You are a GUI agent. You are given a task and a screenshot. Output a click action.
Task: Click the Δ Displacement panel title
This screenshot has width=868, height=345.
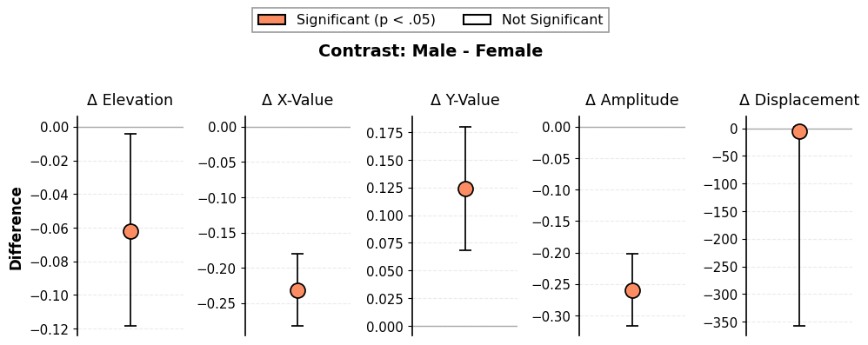tap(799, 100)
